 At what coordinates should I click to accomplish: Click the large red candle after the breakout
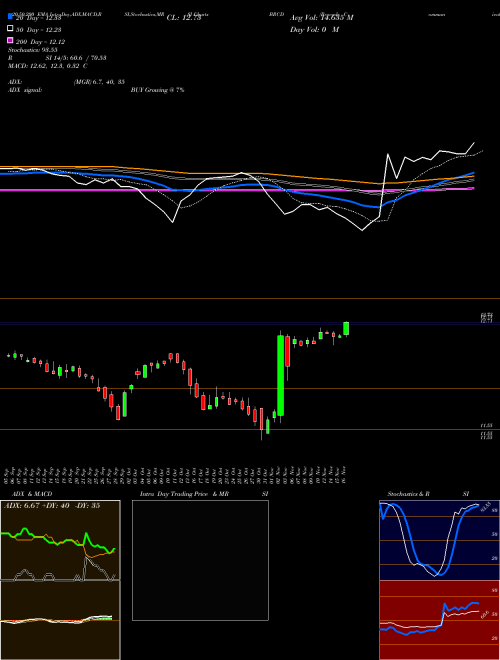[288, 351]
